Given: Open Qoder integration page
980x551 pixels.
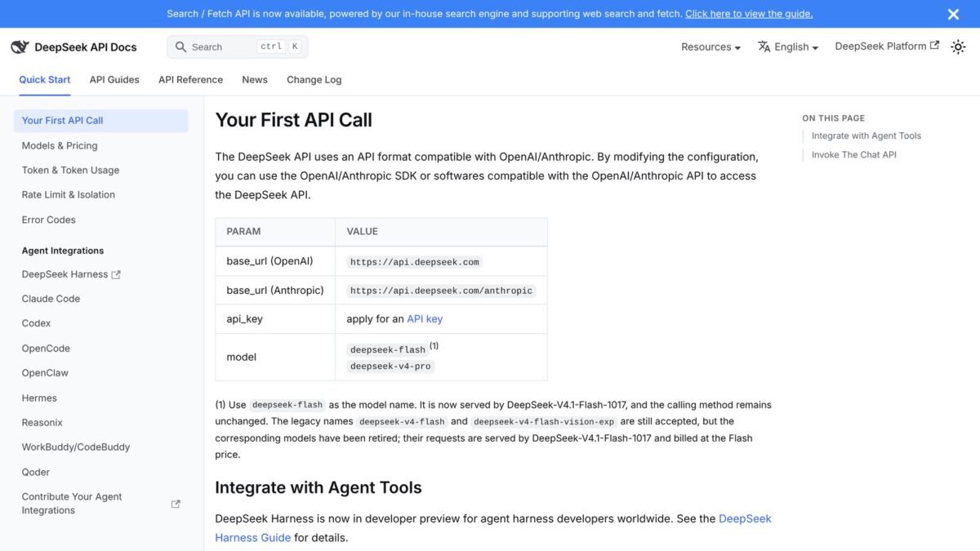Looking at the screenshot, I should point(36,473).
